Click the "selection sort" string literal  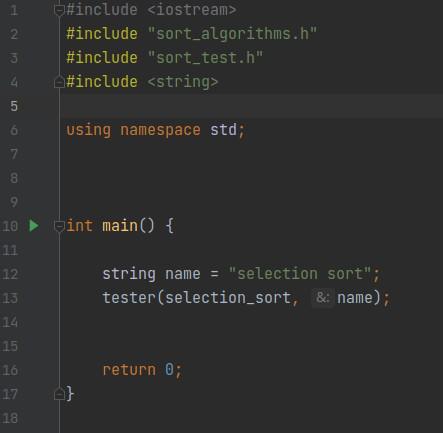[300, 274]
